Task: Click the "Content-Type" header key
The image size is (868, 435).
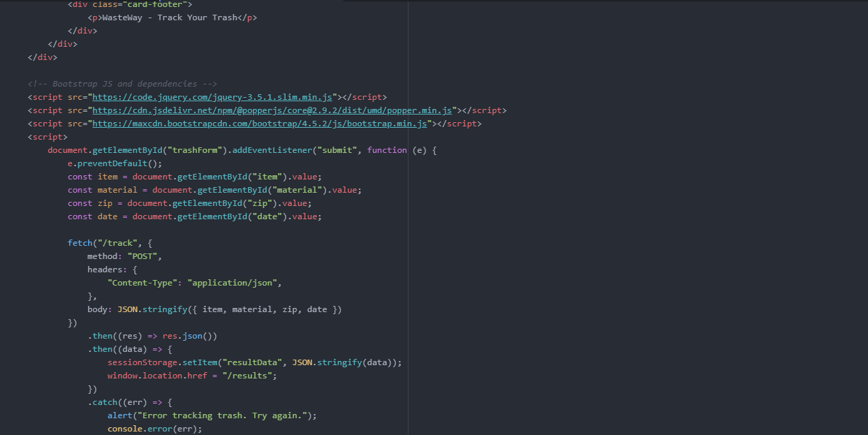Action: click(x=142, y=283)
